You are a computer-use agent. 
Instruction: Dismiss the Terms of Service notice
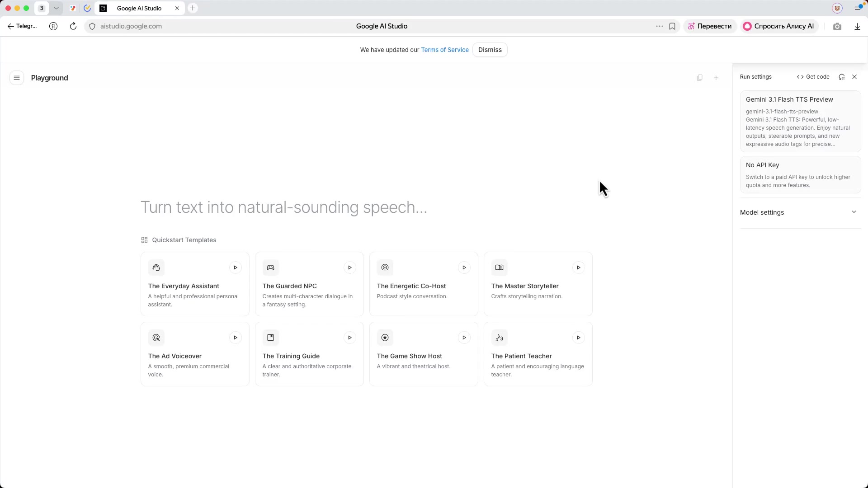(490, 50)
